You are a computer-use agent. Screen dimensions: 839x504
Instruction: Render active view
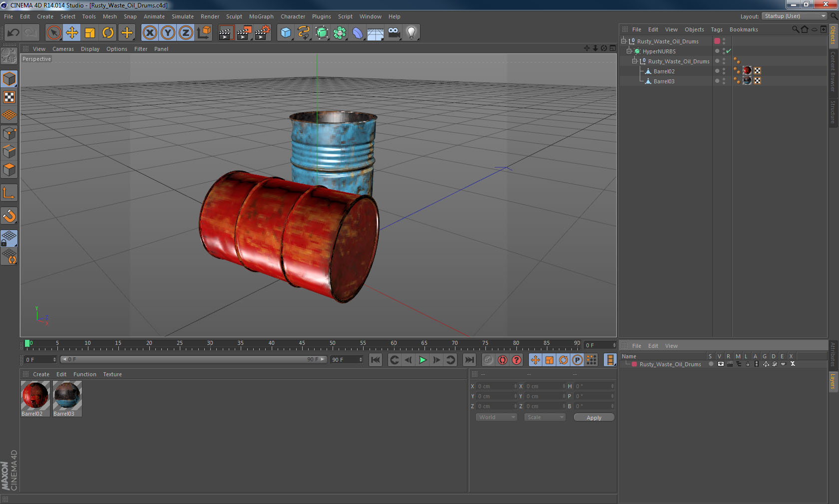pos(226,33)
